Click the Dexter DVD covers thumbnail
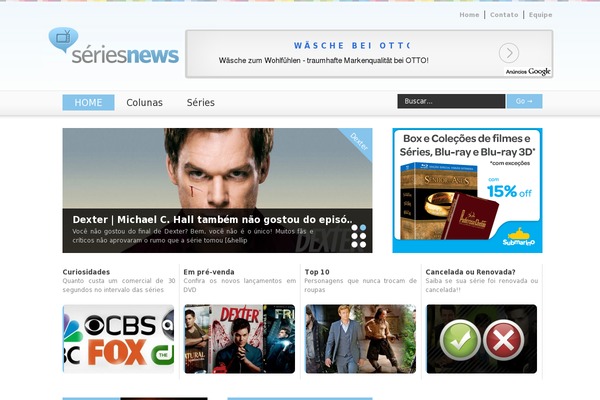The image size is (600, 400). coord(240,339)
